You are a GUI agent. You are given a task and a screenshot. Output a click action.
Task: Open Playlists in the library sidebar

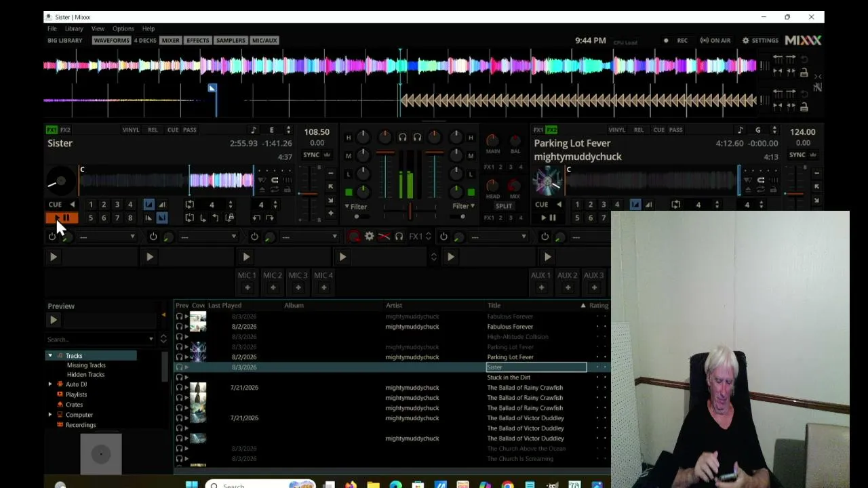click(76, 394)
